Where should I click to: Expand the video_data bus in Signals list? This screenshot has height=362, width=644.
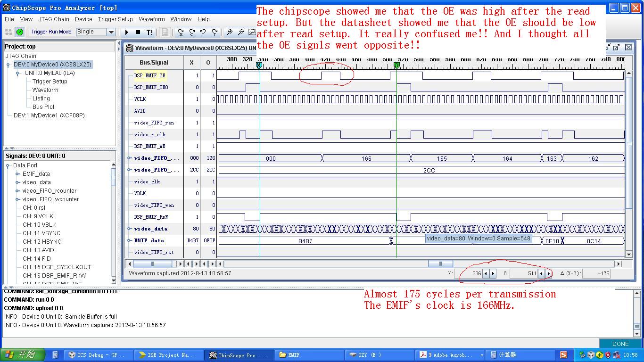coord(17,182)
